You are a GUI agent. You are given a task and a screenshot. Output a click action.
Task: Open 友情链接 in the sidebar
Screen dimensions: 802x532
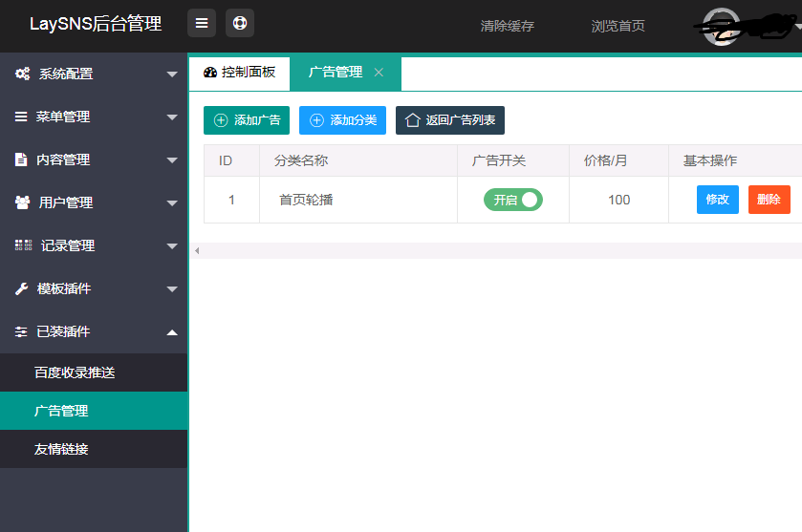tap(61, 449)
